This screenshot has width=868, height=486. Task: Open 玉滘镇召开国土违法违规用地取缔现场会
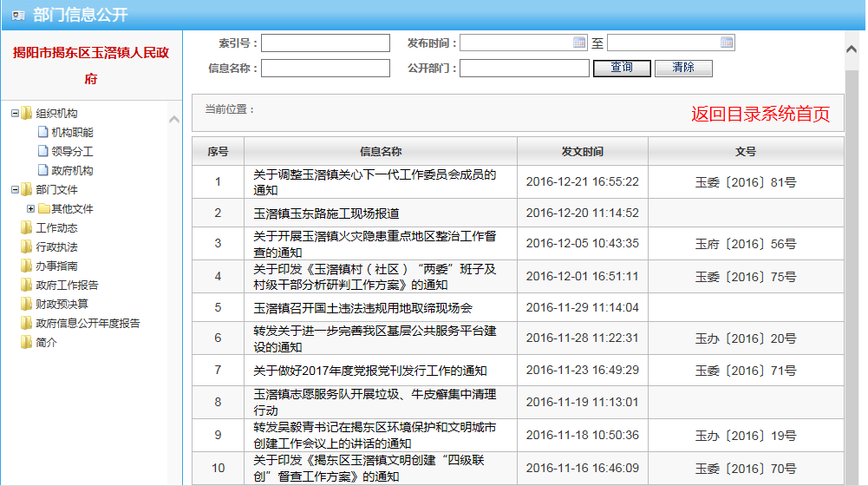tap(362, 308)
